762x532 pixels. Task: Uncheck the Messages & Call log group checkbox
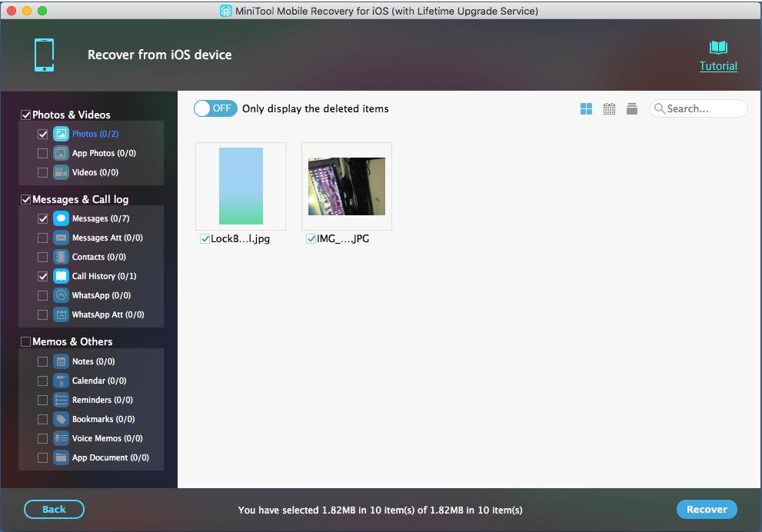[x=25, y=199]
